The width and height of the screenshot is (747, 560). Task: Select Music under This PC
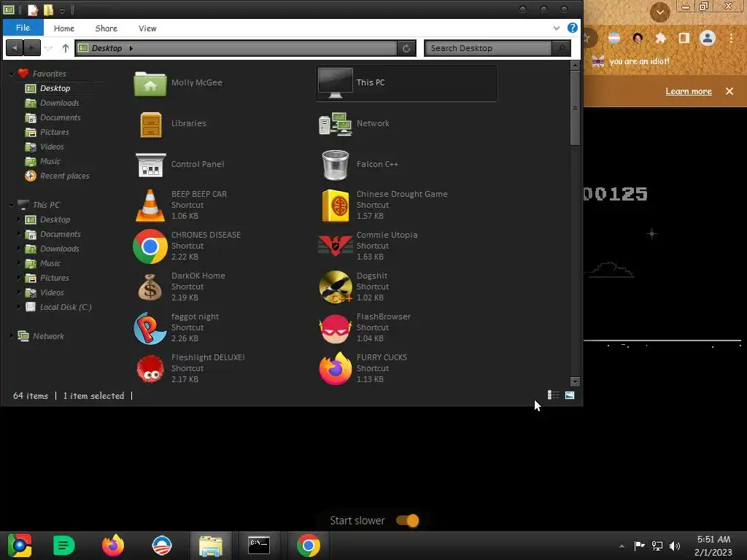pyautogui.click(x=50, y=264)
